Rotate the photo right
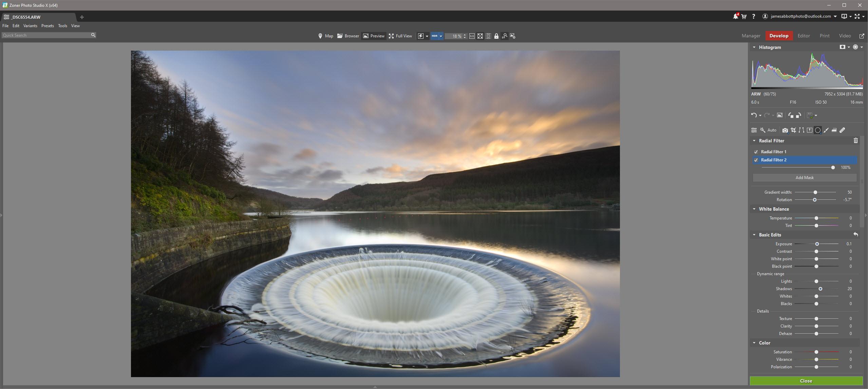Screen dimensions: 868x389 798,115
